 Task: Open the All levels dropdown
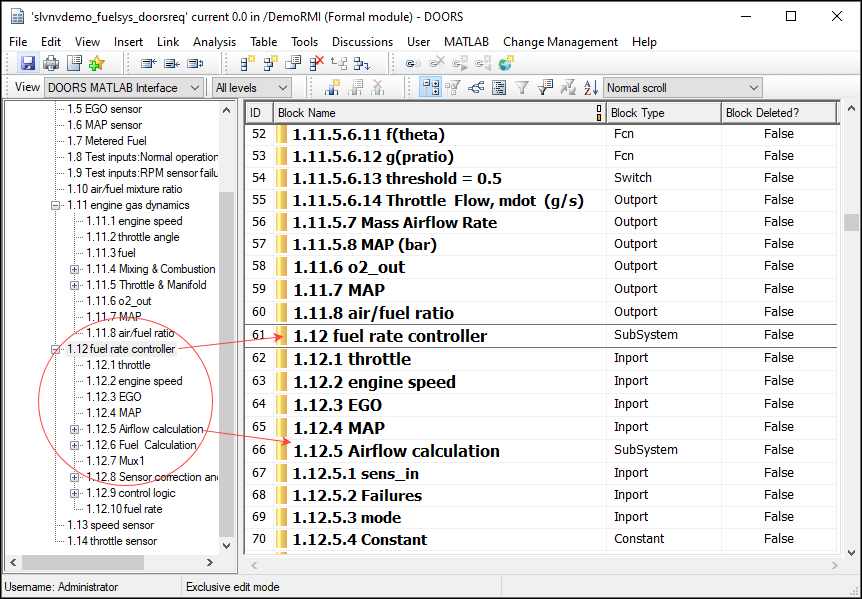(x=252, y=88)
